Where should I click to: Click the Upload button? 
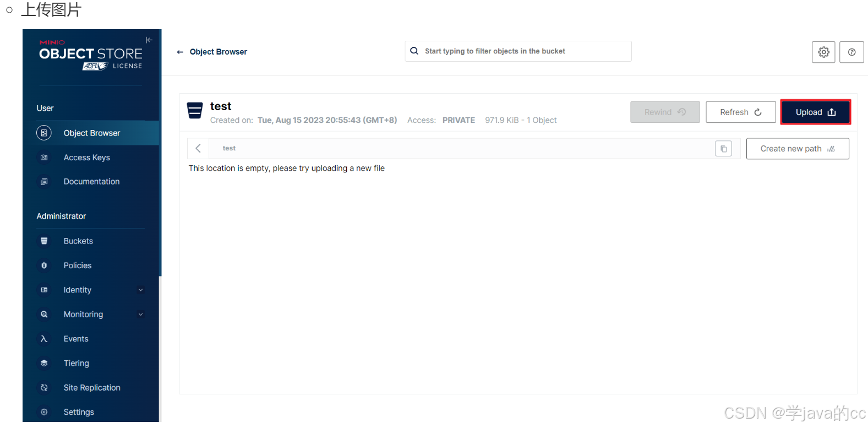[816, 112]
